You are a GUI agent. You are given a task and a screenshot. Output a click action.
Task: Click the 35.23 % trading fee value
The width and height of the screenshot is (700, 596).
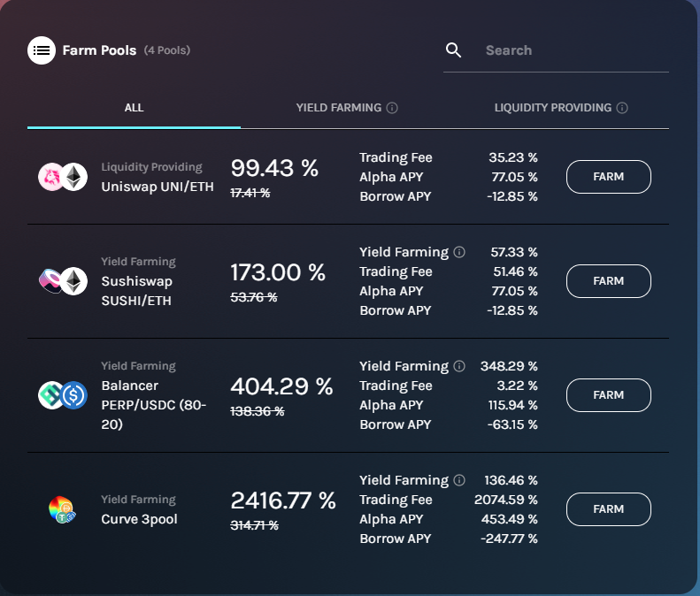point(513,157)
